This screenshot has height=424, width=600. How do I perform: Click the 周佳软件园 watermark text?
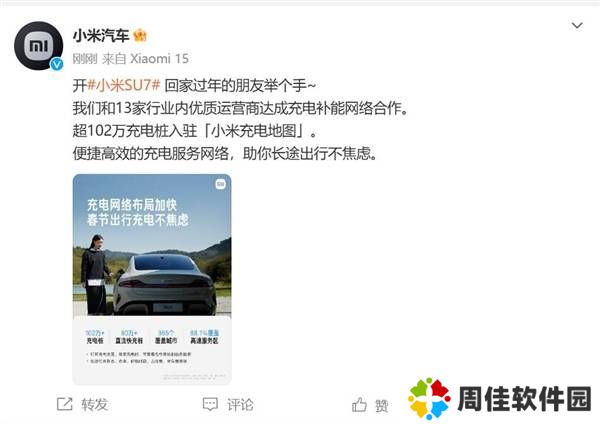coord(524,399)
